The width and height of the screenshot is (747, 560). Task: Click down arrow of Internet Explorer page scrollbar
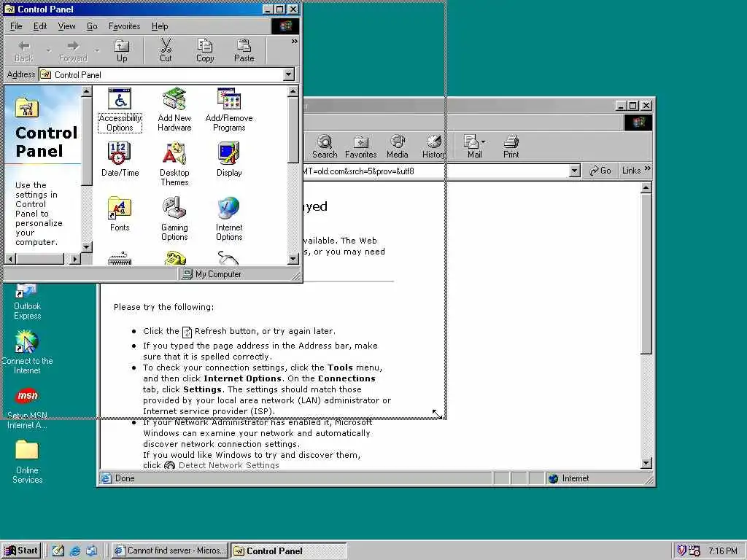pyautogui.click(x=646, y=463)
